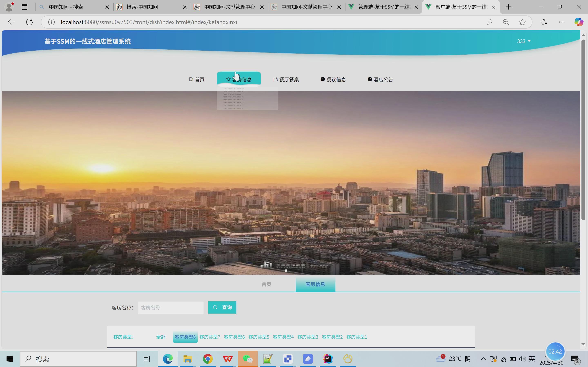This screenshot has width=588, height=367.
Task: Click 首页 breadcrumb link below banner
Action: click(266, 284)
